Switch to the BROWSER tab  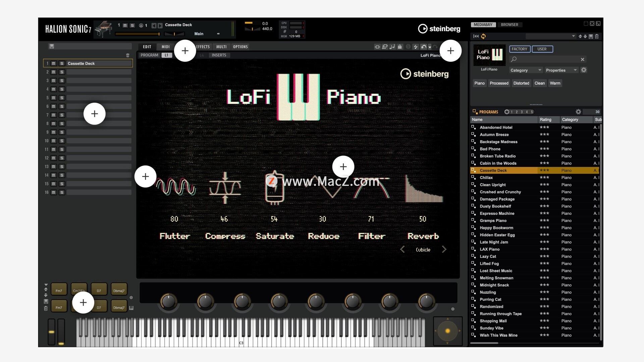[509, 25]
